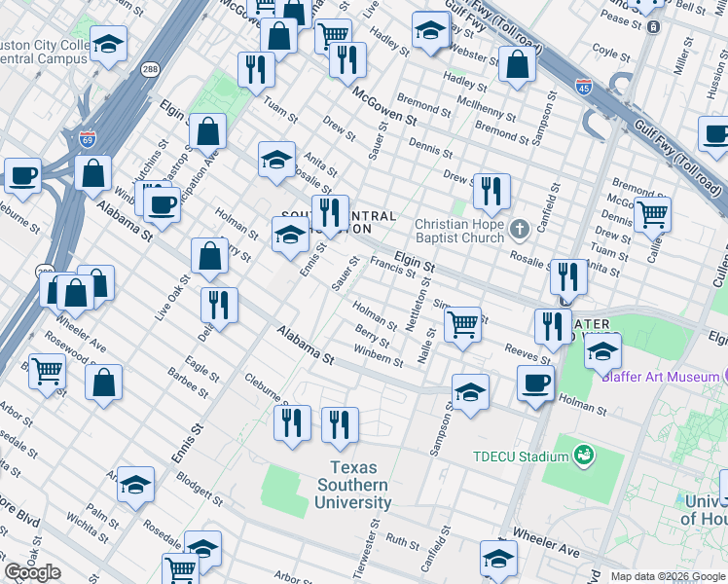The width and height of the screenshot is (728, 584).
Task: Click the Winbern St label
Action: 379,355
